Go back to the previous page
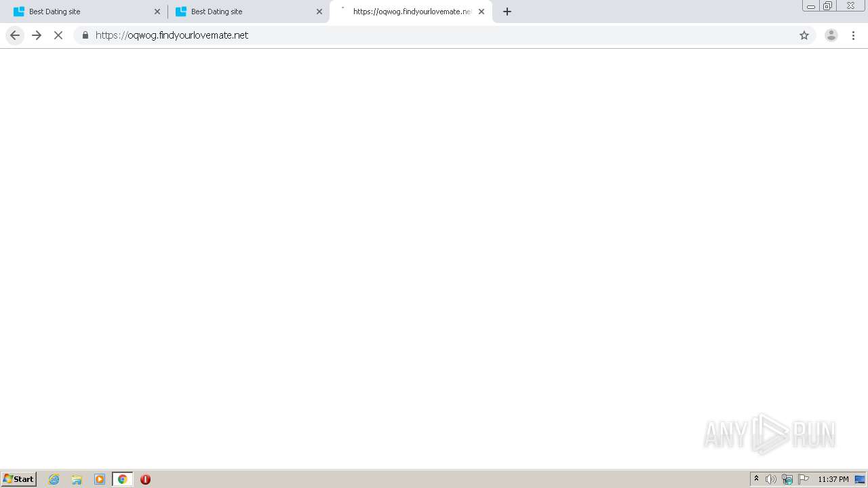Screen dimensions: 868x488 click(15, 35)
